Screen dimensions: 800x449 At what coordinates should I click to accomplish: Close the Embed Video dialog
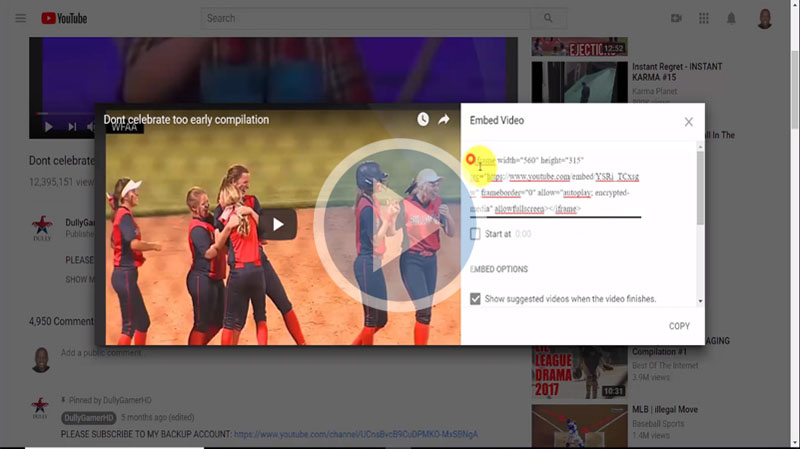[x=688, y=122]
